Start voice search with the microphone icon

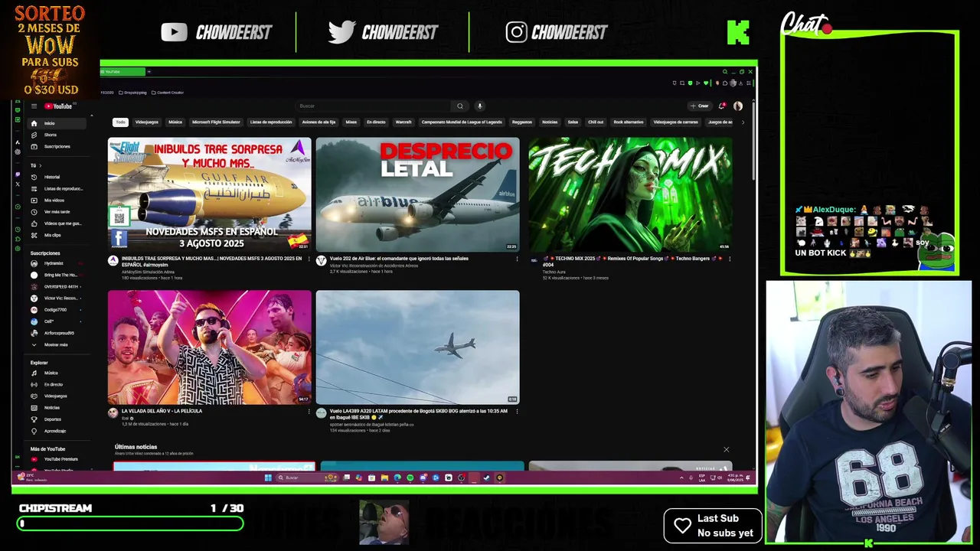(479, 106)
